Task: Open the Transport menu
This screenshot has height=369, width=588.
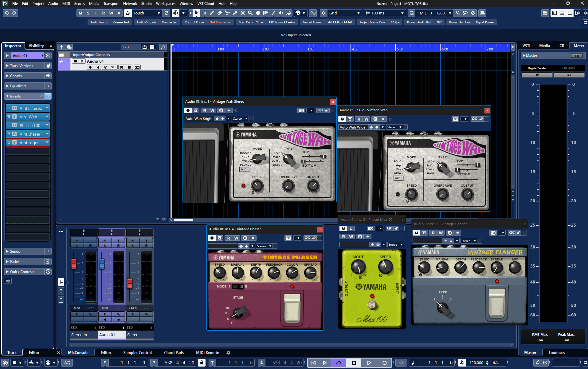Action: (111, 4)
